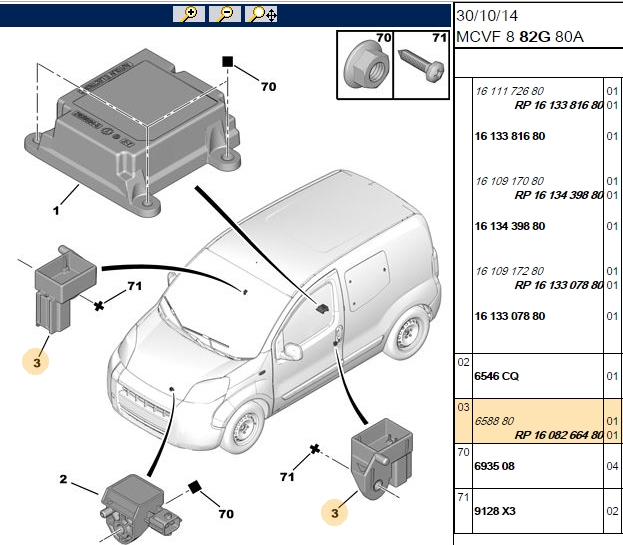Select the flange nut thumbnail 70
The image size is (623, 545).
365,65
